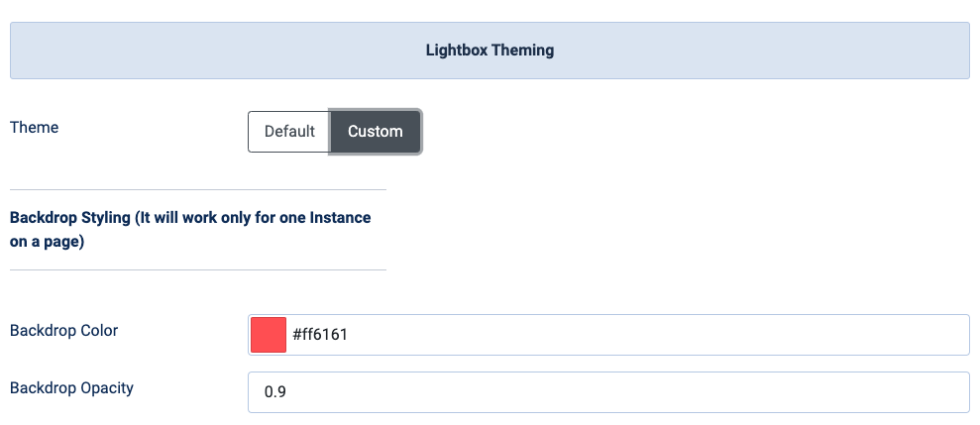980x425 pixels.
Task: Click the word Default in Theme switch
Action: 289,132
